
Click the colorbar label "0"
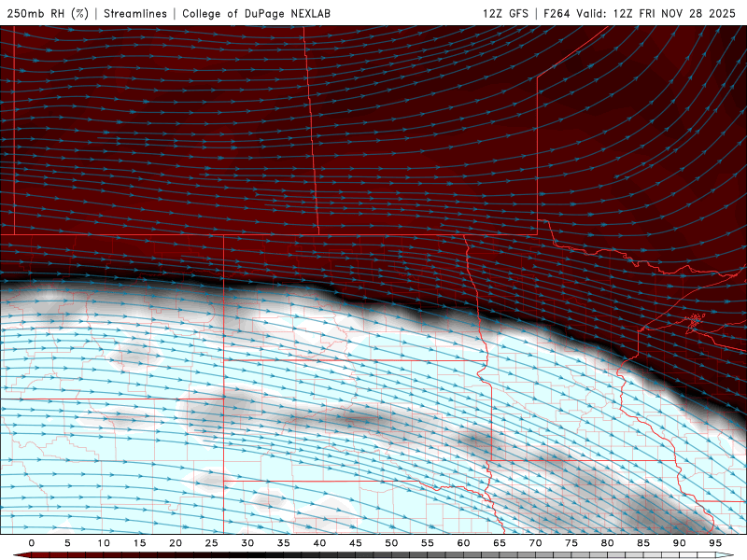[32, 543]
